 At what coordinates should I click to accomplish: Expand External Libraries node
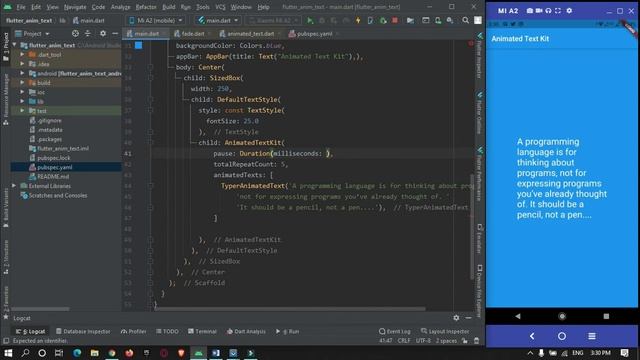14,186
